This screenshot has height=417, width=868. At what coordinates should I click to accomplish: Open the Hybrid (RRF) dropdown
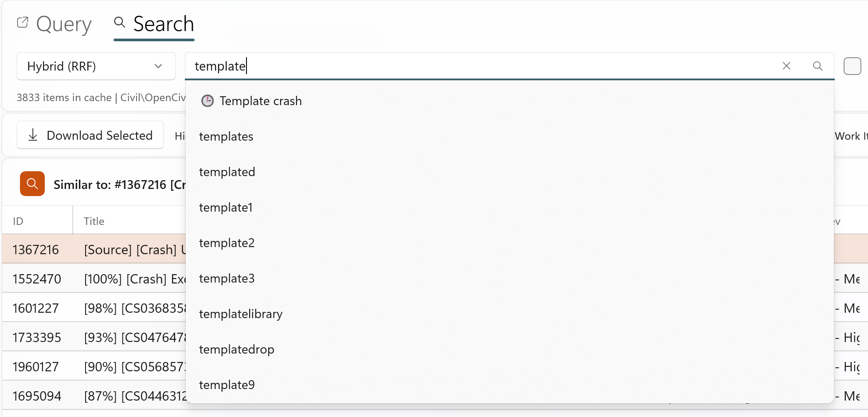tap(96, 66)
